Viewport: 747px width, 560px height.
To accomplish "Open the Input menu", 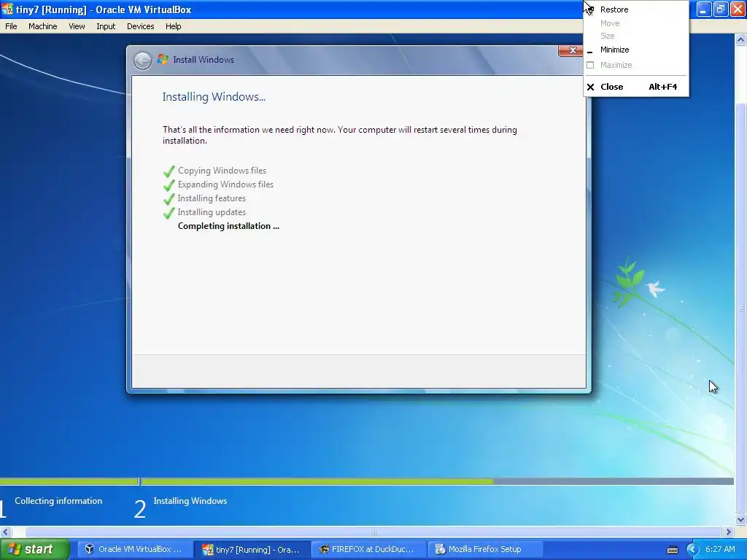I will pos(106,26).
